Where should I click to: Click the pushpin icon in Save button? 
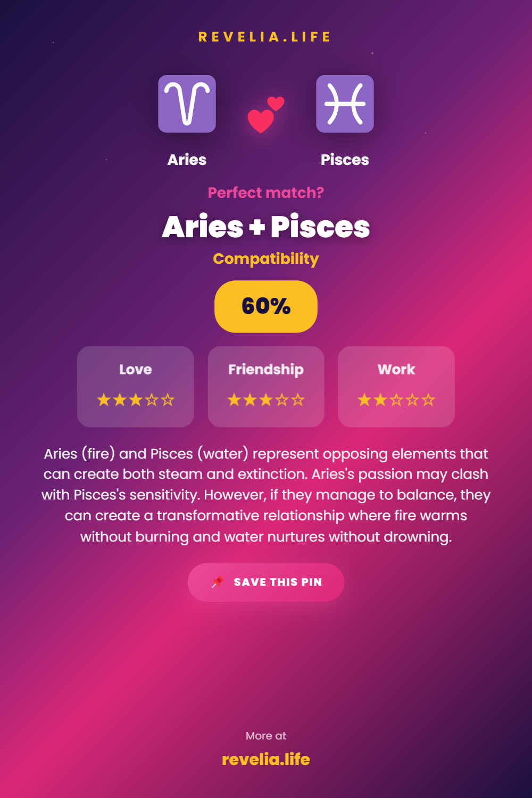pos(218,582)
